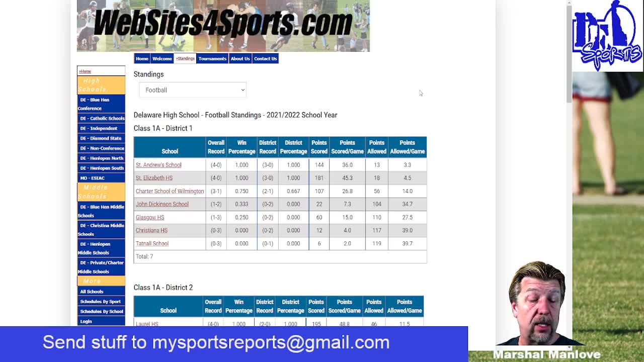This screenshot has width=644, height=362.
Task: Open DE - Henlopen Middle Schools
Action: tap(101, 248)
